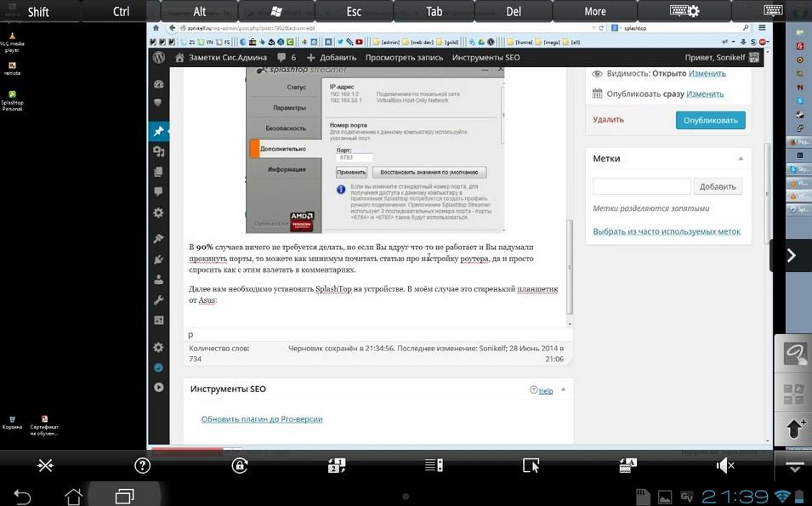Toggle mute sound in Splashtop toolbar
The image size is (812, 506).
tap(724, 465)
